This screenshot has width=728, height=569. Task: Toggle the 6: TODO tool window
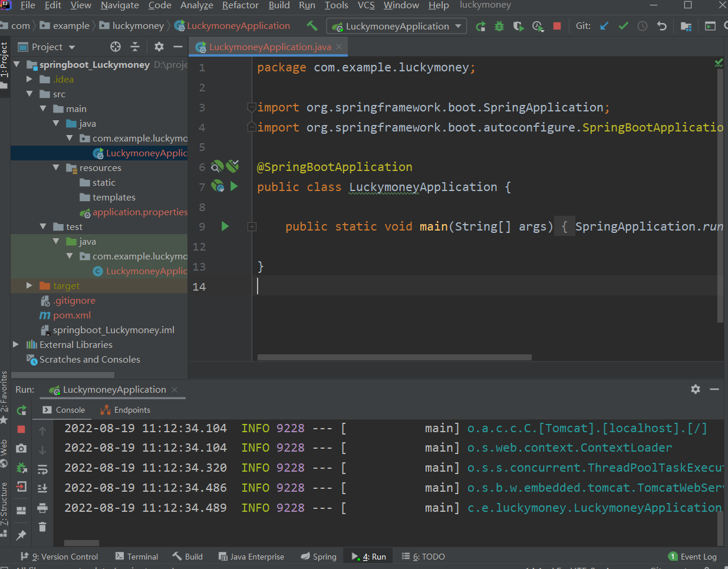coord(423,557)
